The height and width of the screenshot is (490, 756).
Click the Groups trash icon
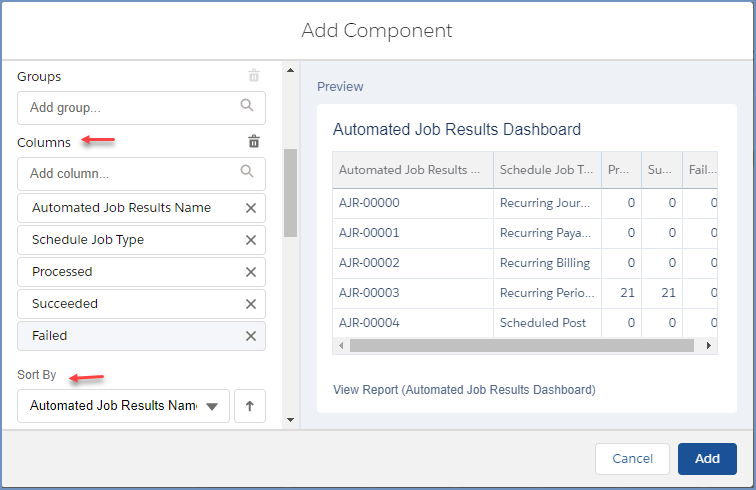254,76
